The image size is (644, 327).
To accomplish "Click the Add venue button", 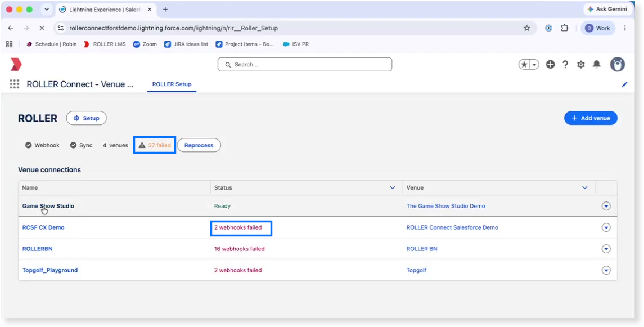I will click(x=591, y=118).
